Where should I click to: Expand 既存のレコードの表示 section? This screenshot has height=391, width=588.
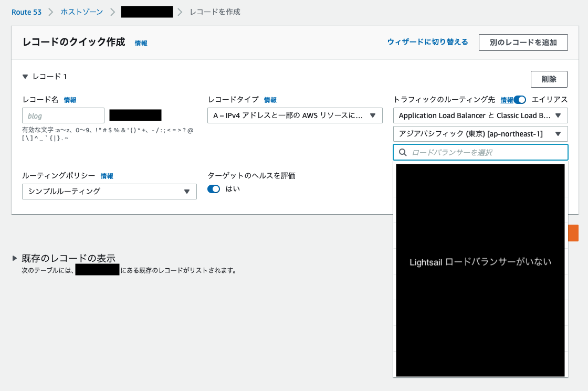click(15, 258)
